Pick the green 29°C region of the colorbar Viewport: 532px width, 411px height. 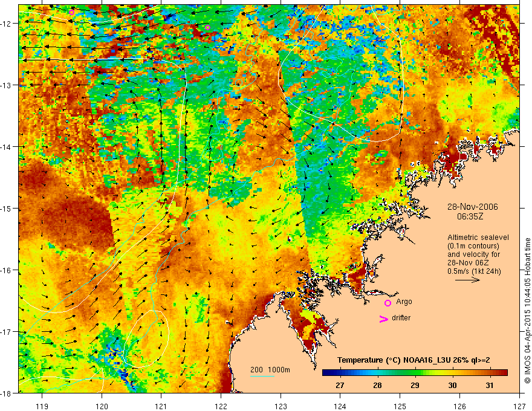tap(415, 373)
